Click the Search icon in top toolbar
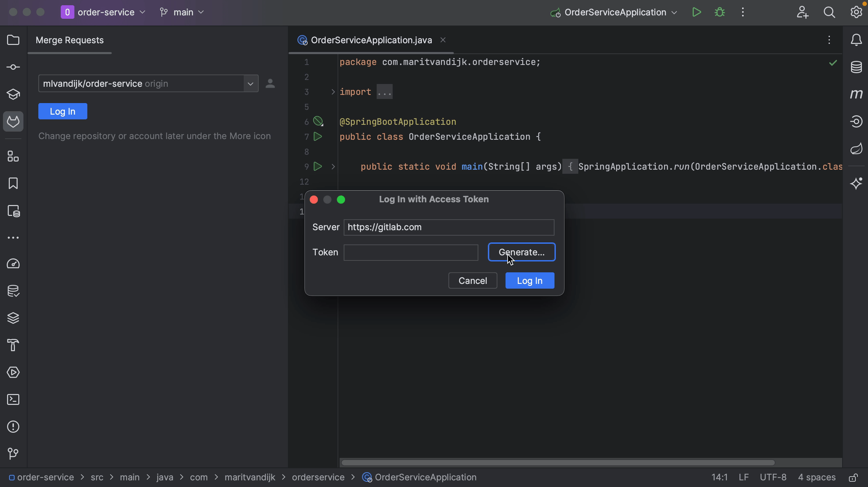Image resolution: width=868 pixels, height=487 pixels. tap(829, 13)
